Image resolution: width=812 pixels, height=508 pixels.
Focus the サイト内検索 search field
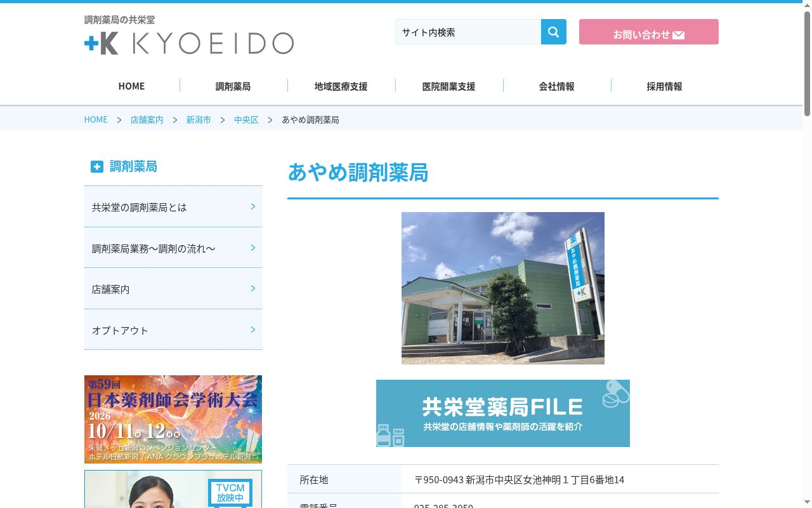pos(468,32)
